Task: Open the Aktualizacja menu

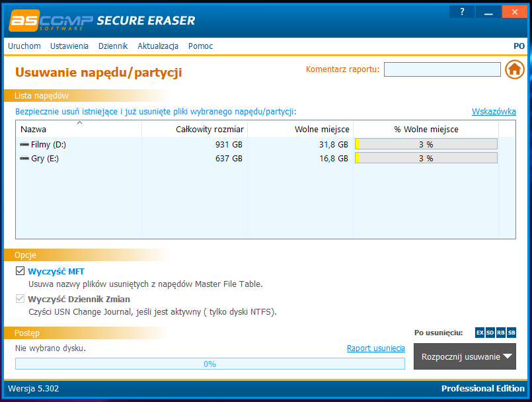Action: tap(158, 46)
